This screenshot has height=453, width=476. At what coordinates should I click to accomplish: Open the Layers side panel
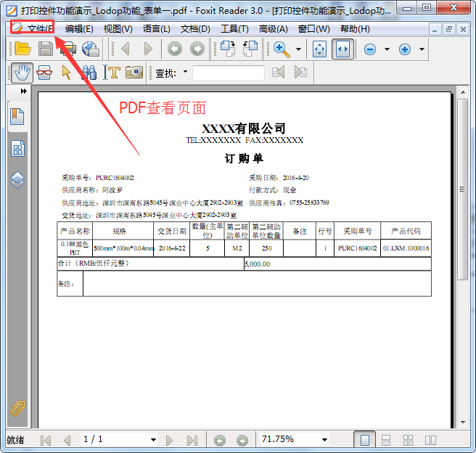click(17, 179)
